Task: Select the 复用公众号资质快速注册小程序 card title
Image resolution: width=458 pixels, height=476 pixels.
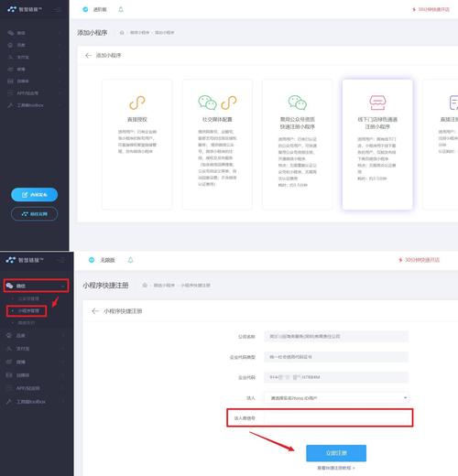Action: (x=297, y=123)
